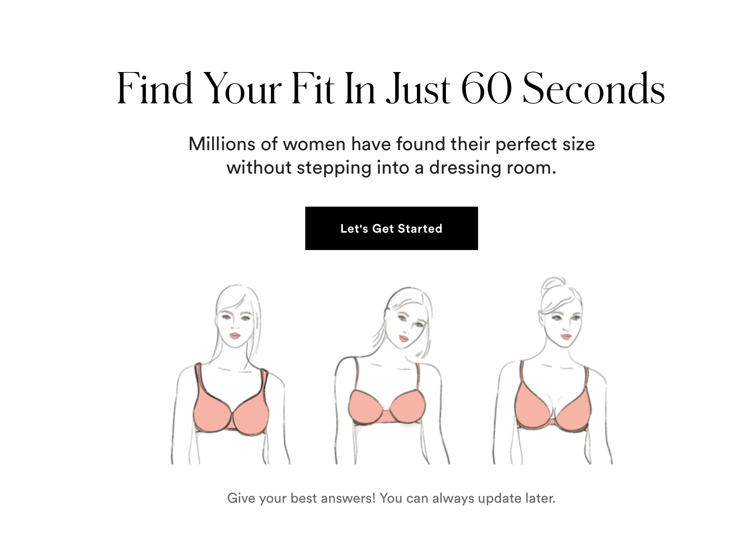
Task: Click the word Seconds in the heading
Action: pos(594,88)
